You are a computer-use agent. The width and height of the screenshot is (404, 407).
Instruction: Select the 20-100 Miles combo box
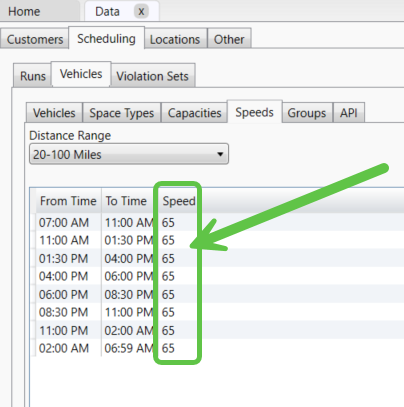pyautogui.click(x=129, y=154)
